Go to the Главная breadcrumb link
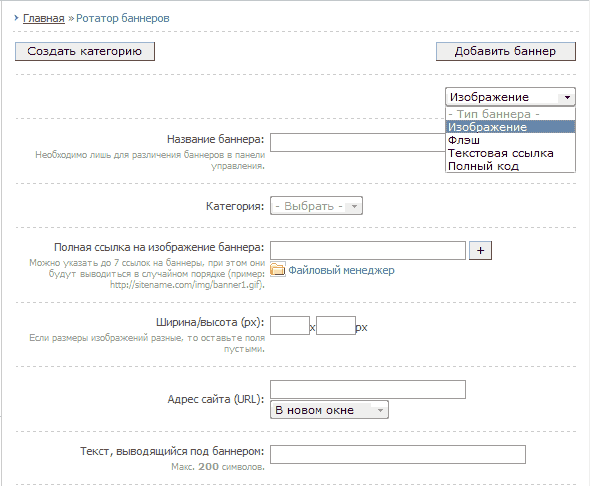The image size is (590, 486). (x=44, y=18)
